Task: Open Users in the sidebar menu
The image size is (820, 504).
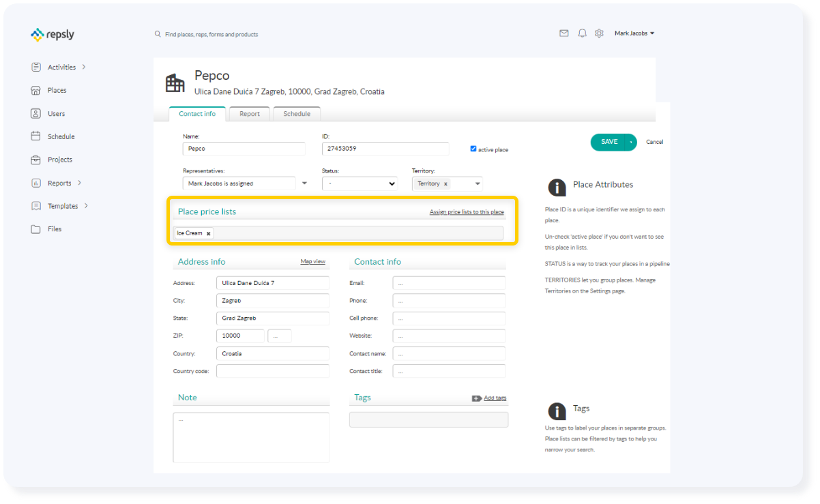Action: coord(57,114)
